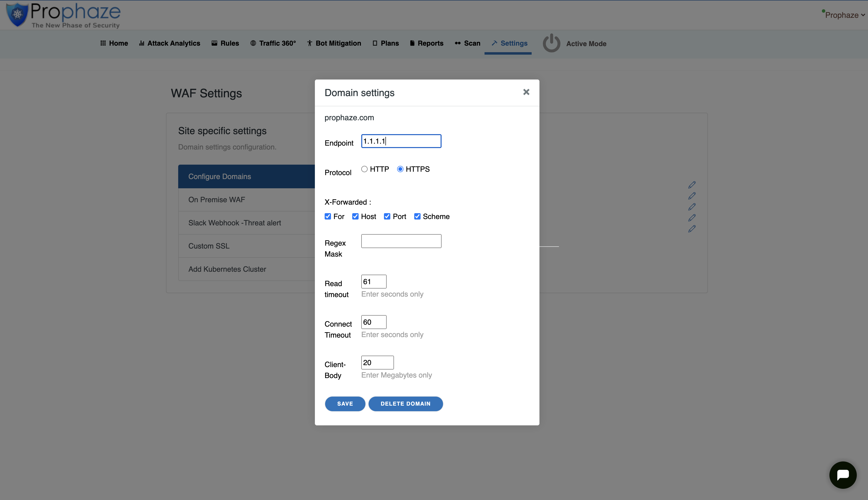The width and height of the screenshot is (868, 500).
Task: Select Custom SSL in settings list
Action: click(x=209, y=246)
